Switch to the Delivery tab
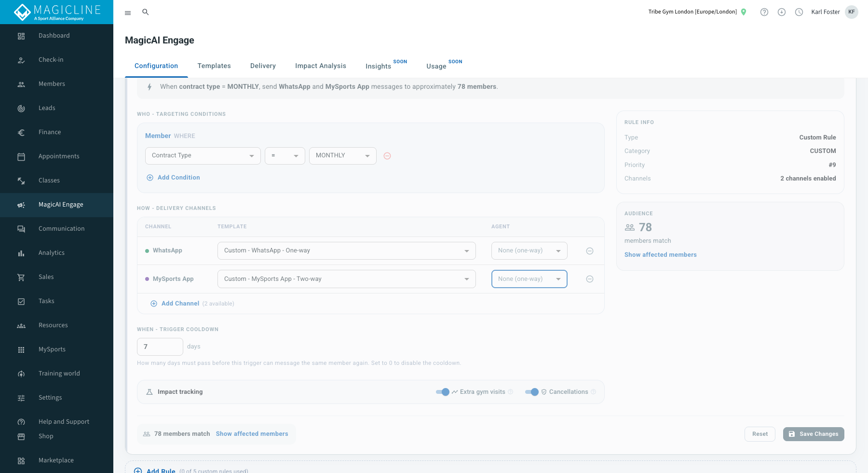This screenshot has width=868, height=473. tap(263, 66)
